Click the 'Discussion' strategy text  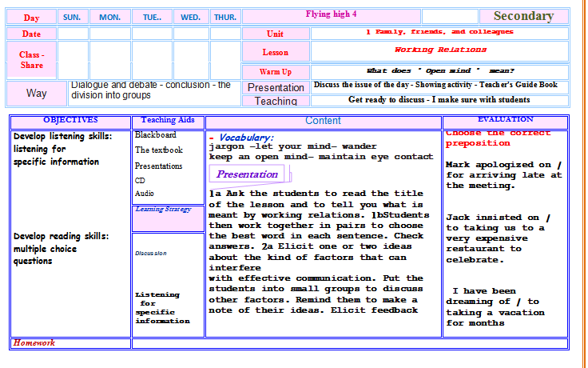point(151,254)
